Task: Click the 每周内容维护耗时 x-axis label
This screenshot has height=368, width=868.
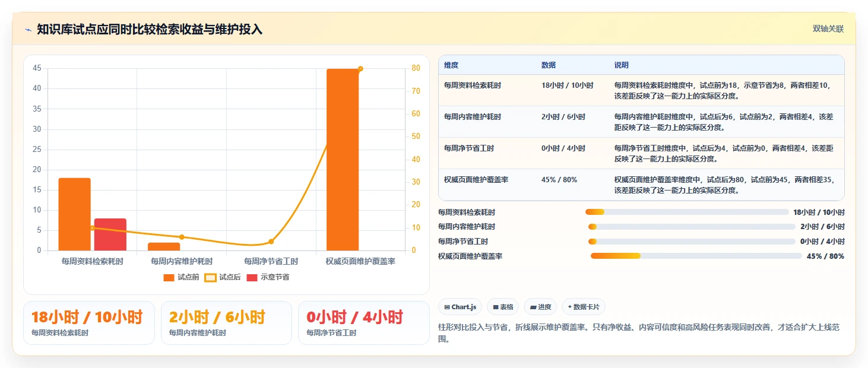Action: [182, 261]
